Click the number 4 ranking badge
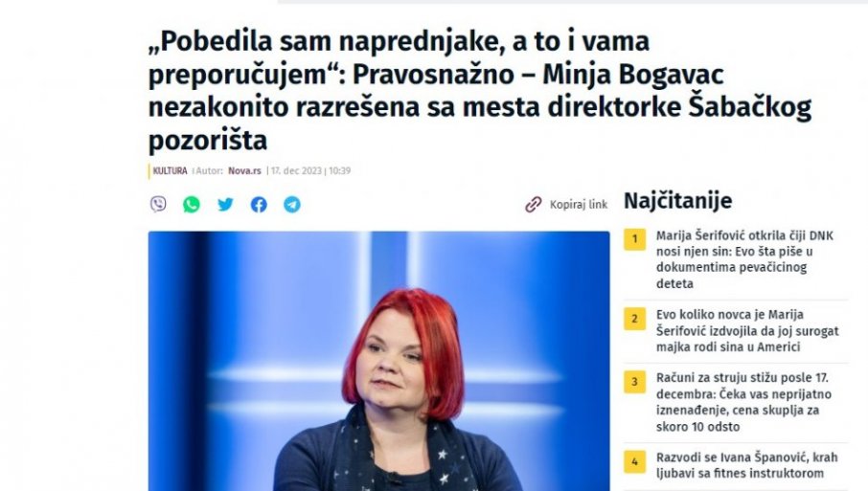The height and width of the screenshot is (491, 868). click(x=634, y=461)
